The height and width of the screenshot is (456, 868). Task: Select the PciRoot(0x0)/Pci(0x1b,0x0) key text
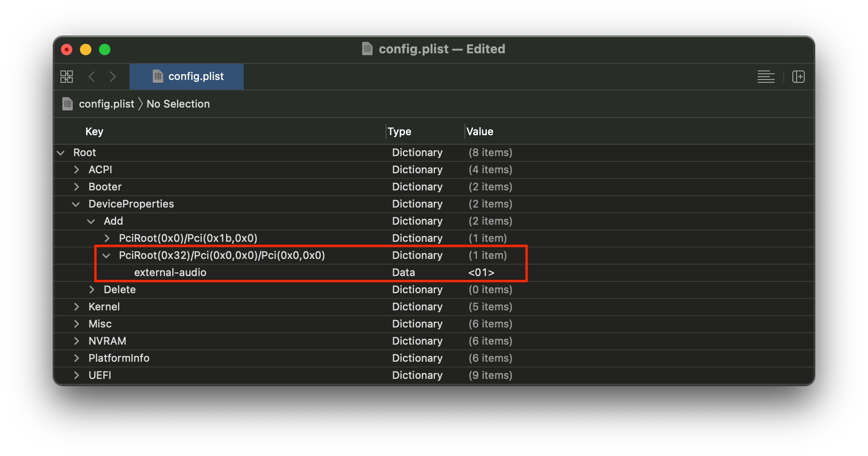point(188,238)
